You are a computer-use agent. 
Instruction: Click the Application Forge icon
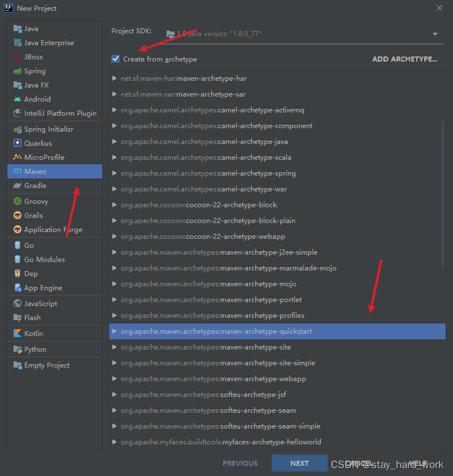(x=18, y=229)
